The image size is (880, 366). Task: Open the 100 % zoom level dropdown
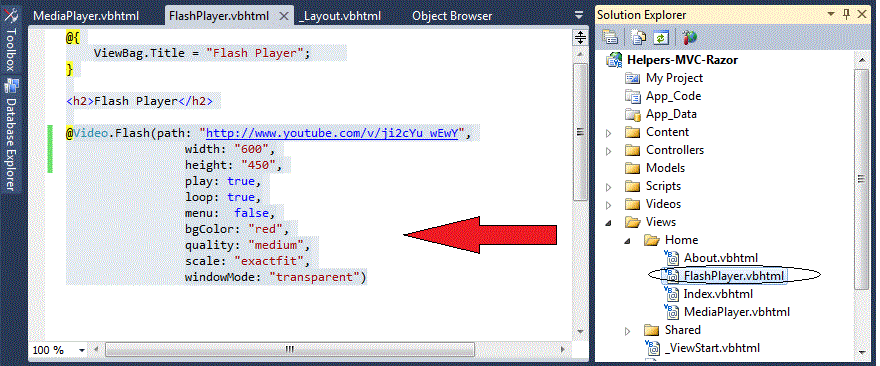click(82, 350)
